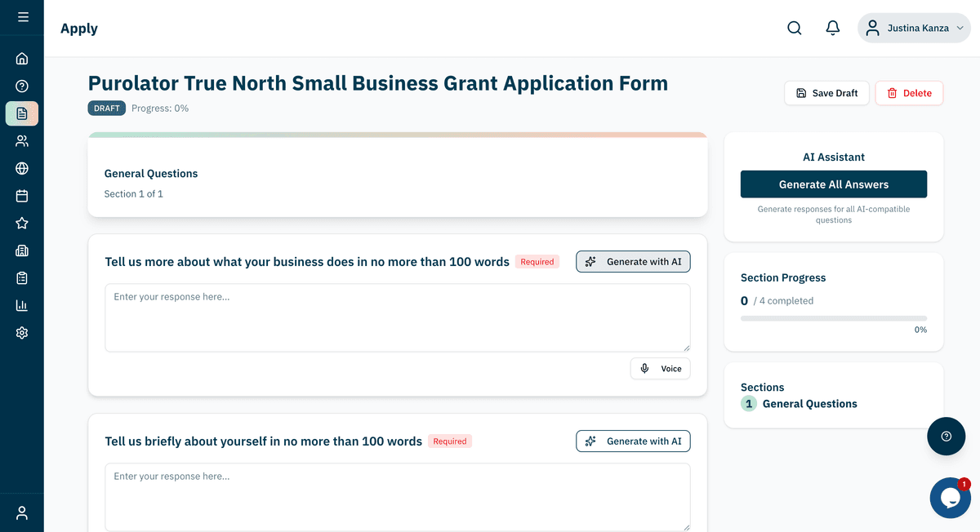The image size is (980, 532).
Task: Click the search magnifier in the top bar
Action: (x=794, y=27)
